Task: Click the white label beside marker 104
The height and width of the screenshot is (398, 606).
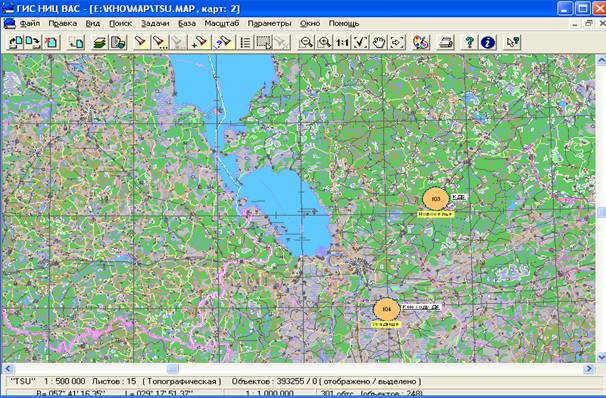Action: [421, 307]
